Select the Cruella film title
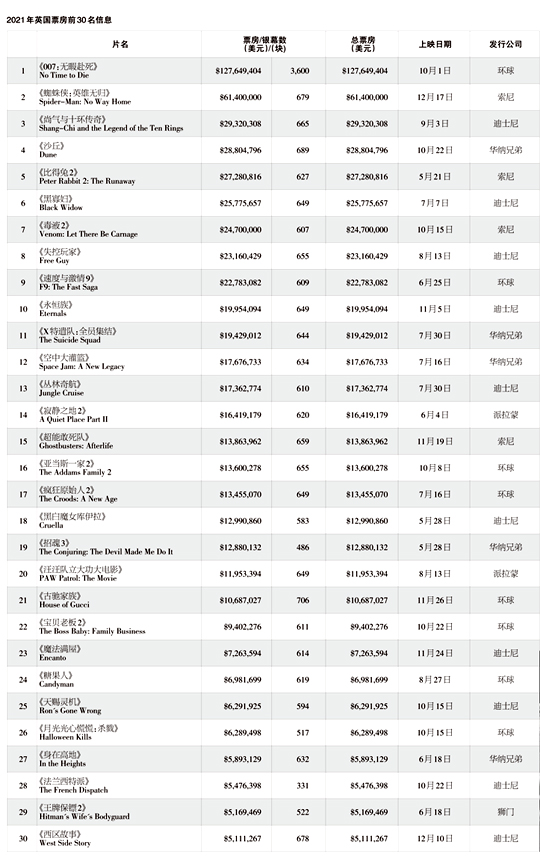Image resolution: width=540 pixels, height=857 pixels. 51,525
